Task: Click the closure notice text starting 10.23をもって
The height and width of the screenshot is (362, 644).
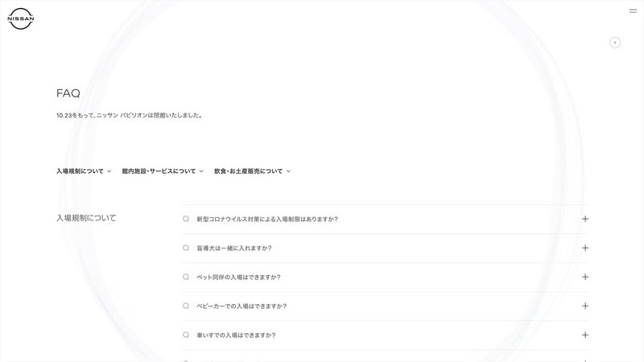Action: (x=130, y=115)
